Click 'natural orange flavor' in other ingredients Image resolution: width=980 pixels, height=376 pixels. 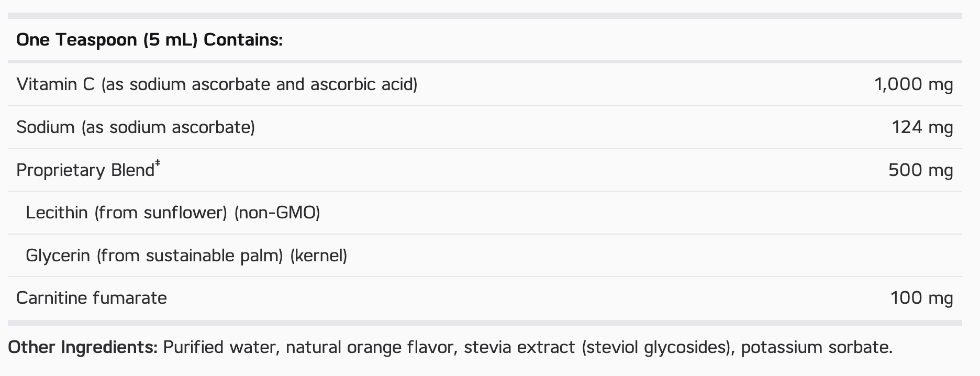(369, 347)
